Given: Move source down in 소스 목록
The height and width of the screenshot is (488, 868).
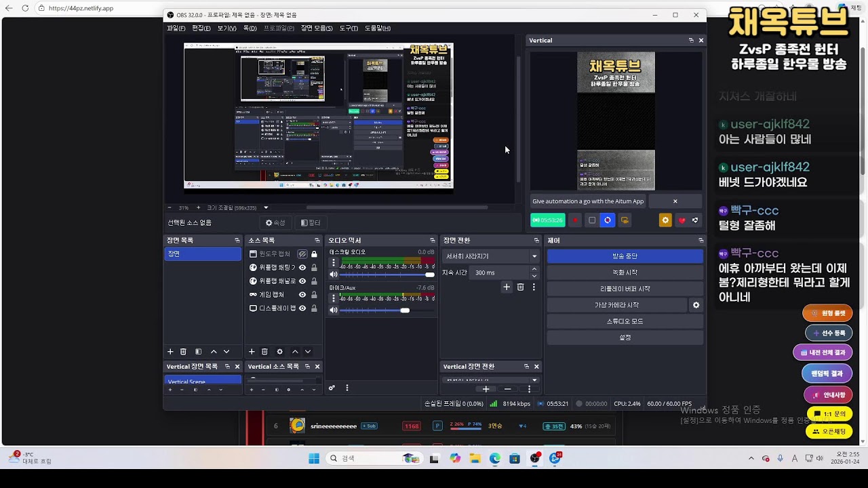Looking at the screenshot, I should coord(308,352).
